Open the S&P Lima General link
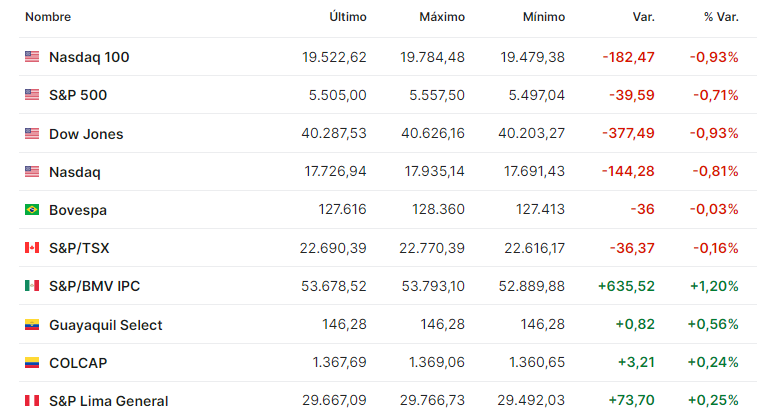Viewport: 757px width, 416px height. [109, 401]
